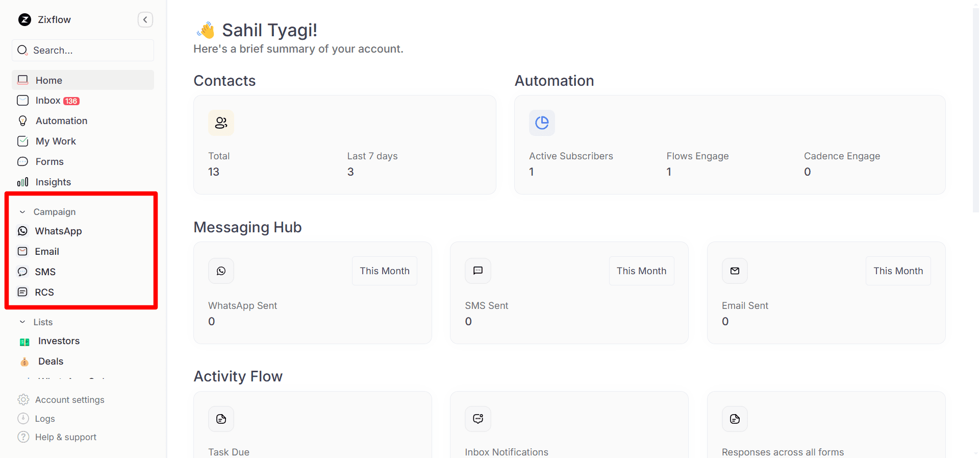
Task: Click the Home laptop icon
Action: point(23,80)
